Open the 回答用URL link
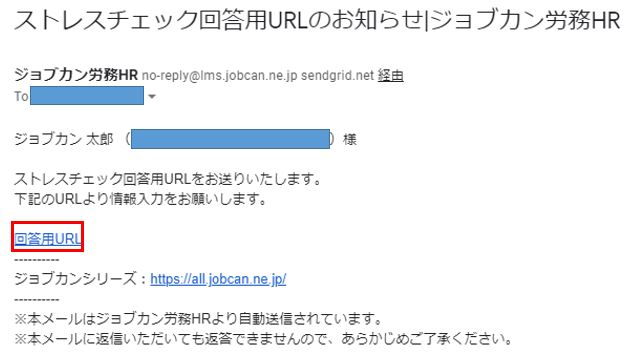This screenshot has height=360, width=633. coord(48,239)
